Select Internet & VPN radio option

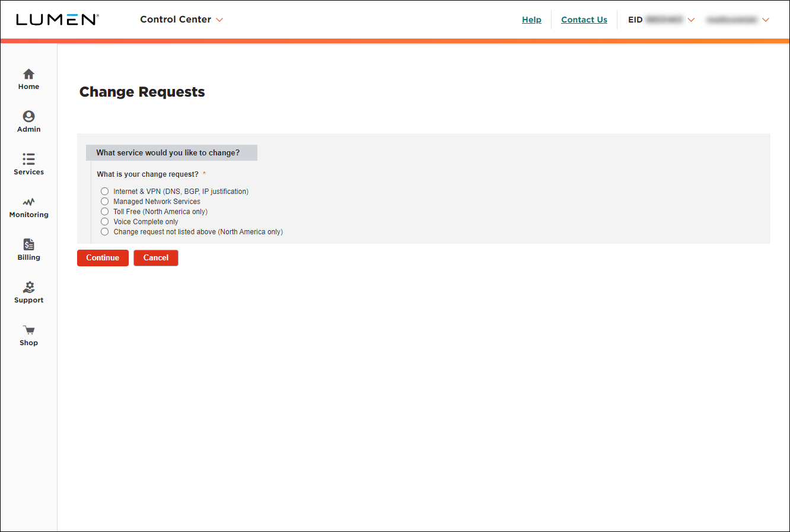105,192
